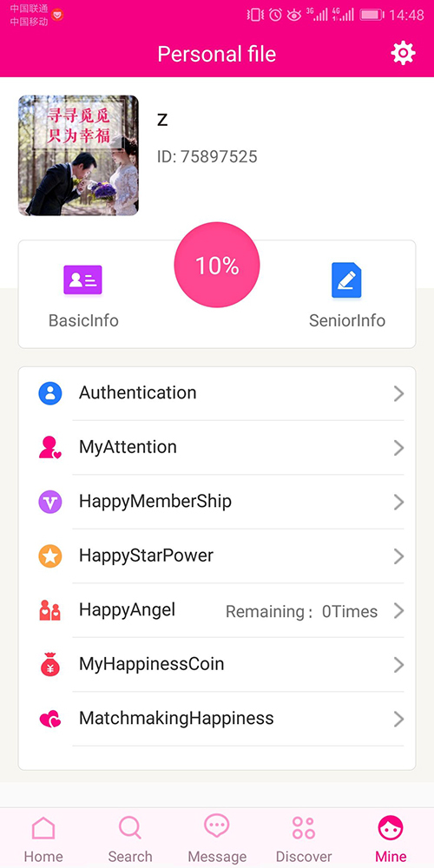Tap the purple BasicInfo card icon
434x868 pixels.
tap(83, 279)
